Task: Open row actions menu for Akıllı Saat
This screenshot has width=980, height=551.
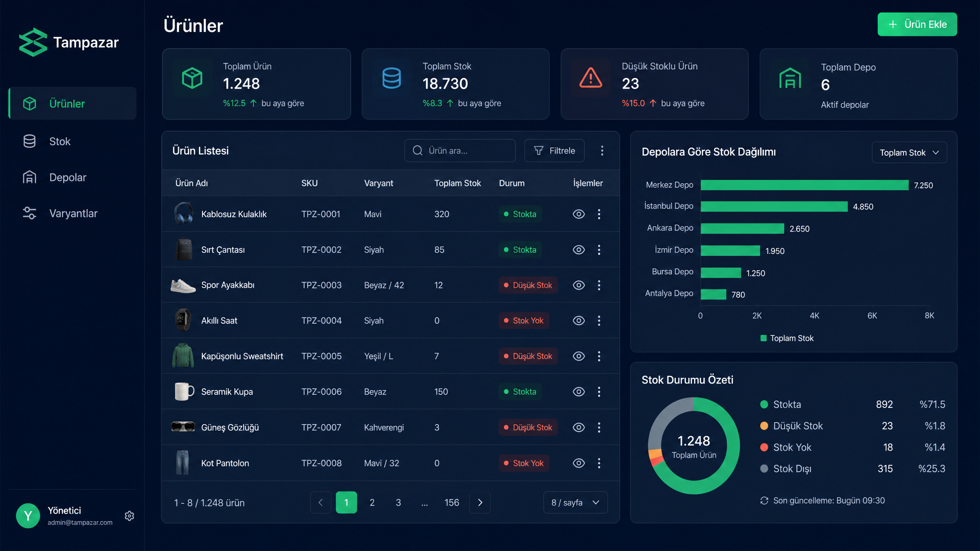Action: pyautogui.click(x=599, y=320)
